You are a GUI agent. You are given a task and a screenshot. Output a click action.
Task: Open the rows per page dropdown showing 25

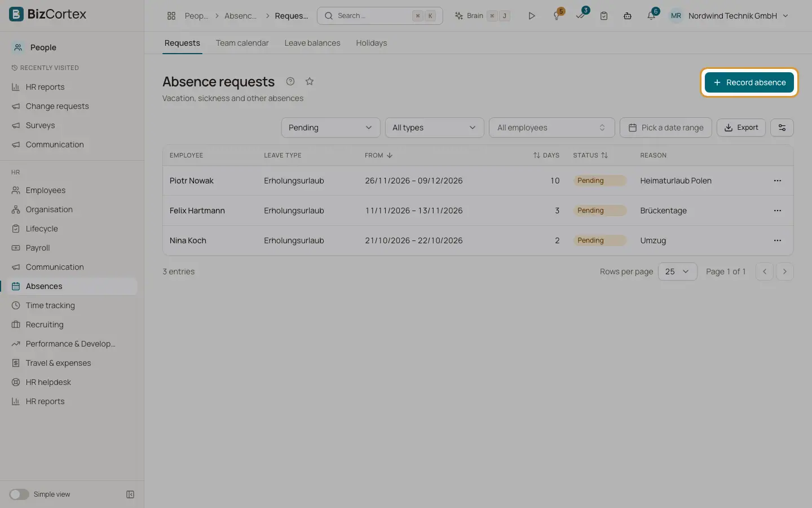(x=677, y=271)
